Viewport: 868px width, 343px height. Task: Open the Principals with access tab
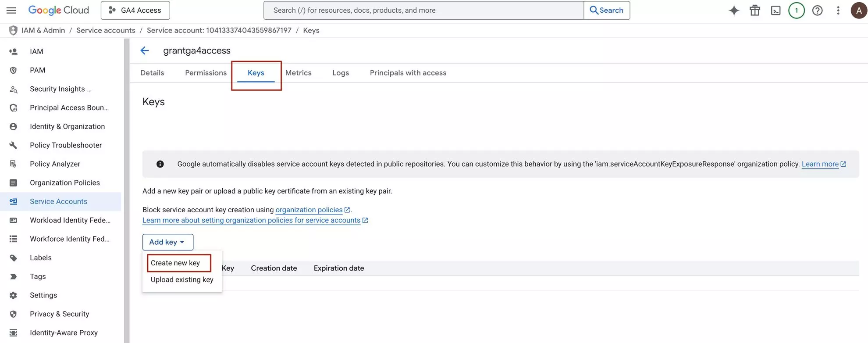click(x=408, y=73)
